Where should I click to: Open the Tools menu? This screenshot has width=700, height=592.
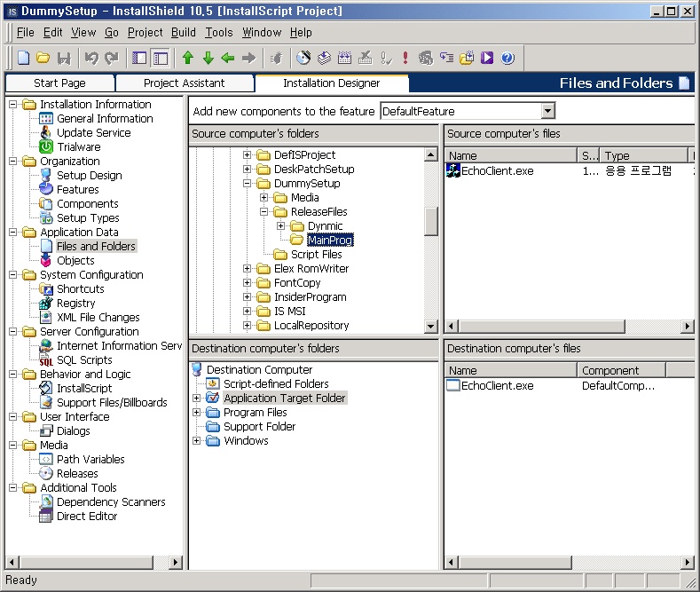point(219,33)
